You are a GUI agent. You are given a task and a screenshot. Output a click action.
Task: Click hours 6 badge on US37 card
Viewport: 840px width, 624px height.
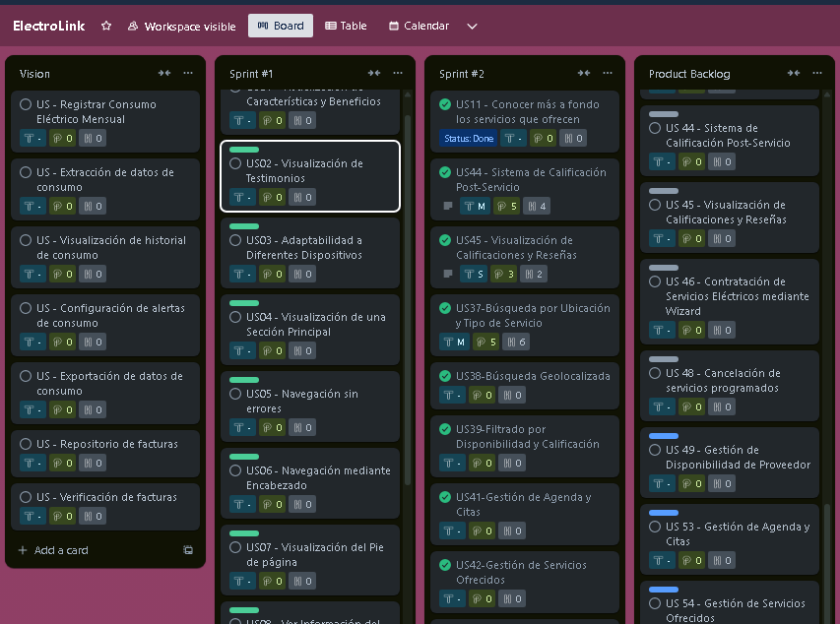tap(516, 342)
